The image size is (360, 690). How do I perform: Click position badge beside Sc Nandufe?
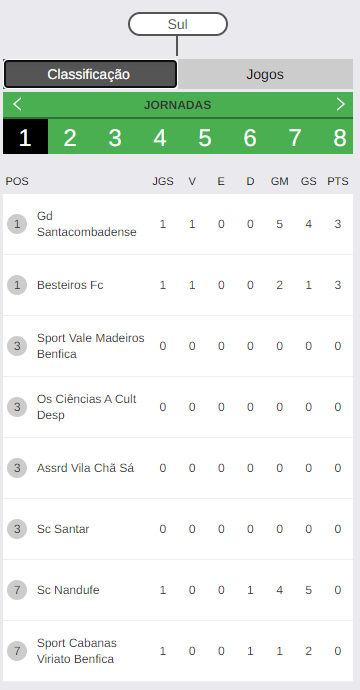click(17, 590)
